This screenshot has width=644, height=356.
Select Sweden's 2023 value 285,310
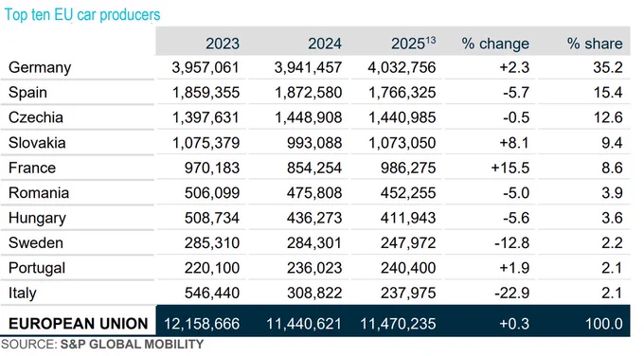212,243
